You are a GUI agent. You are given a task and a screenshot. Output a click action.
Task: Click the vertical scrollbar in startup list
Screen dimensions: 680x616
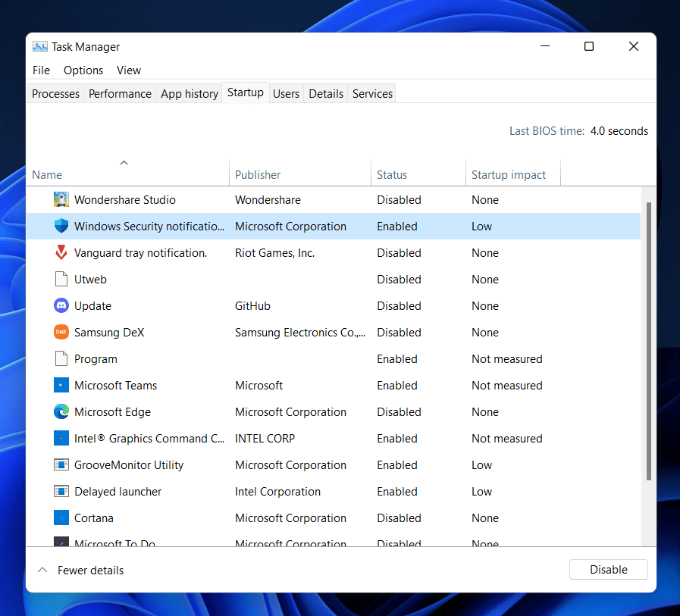647,341
